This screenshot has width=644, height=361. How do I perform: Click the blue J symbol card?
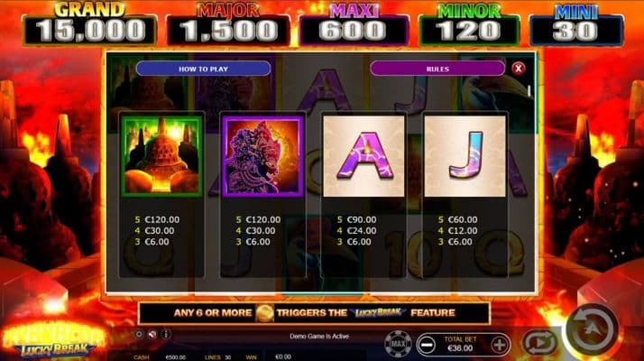coord(465,156)
